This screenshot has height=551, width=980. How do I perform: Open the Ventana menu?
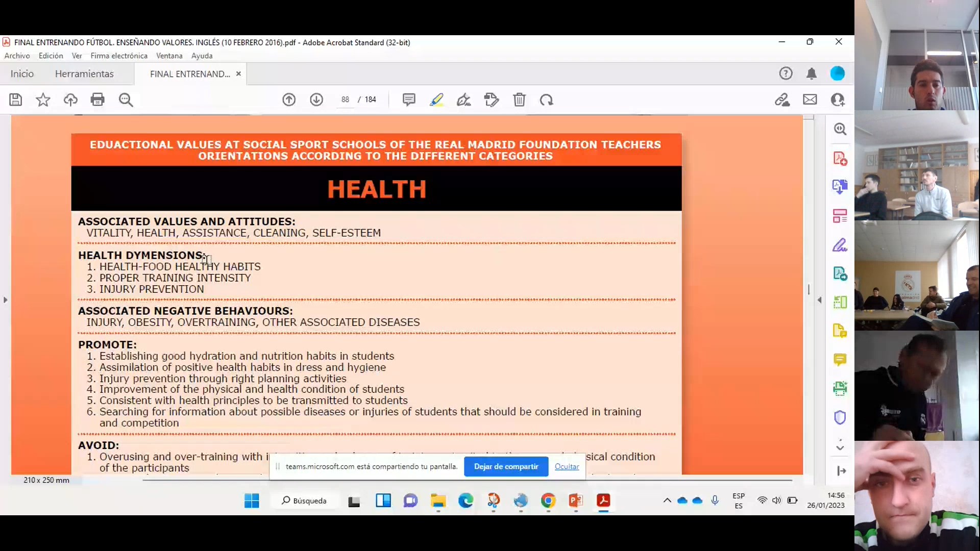[169, 56]
